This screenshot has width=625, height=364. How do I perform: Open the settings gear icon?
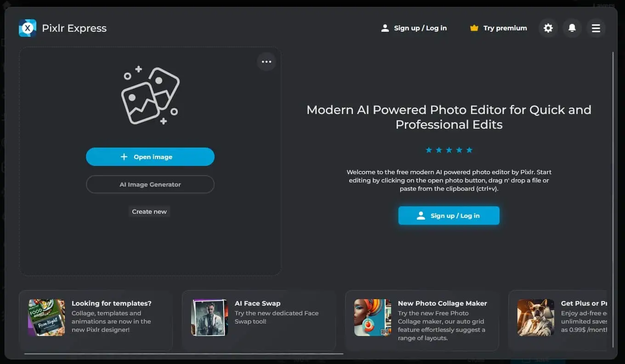(548, 28)
